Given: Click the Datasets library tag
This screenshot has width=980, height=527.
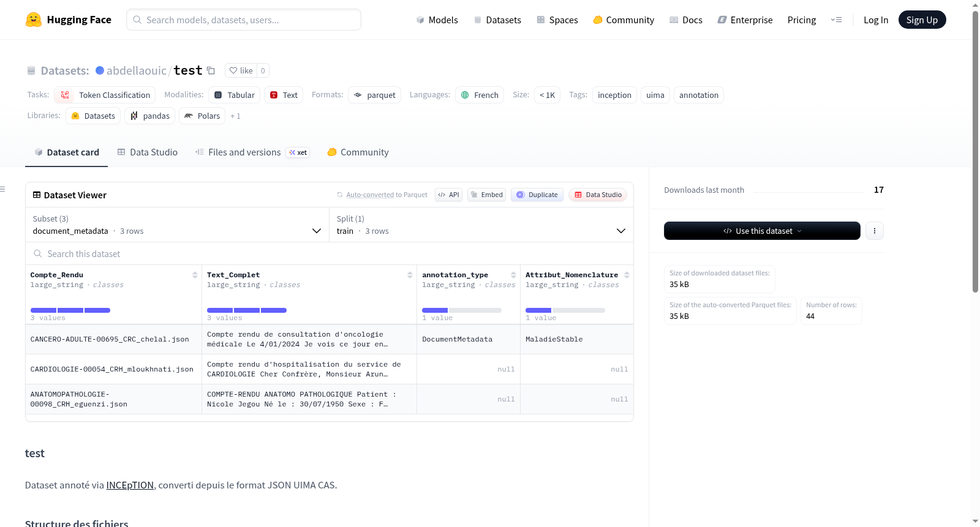Looking at the screenshot, I should 93,116.
